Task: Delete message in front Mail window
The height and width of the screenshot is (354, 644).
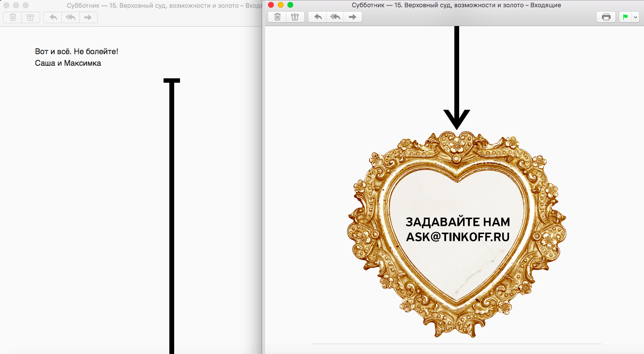Action: coord(277,17)
